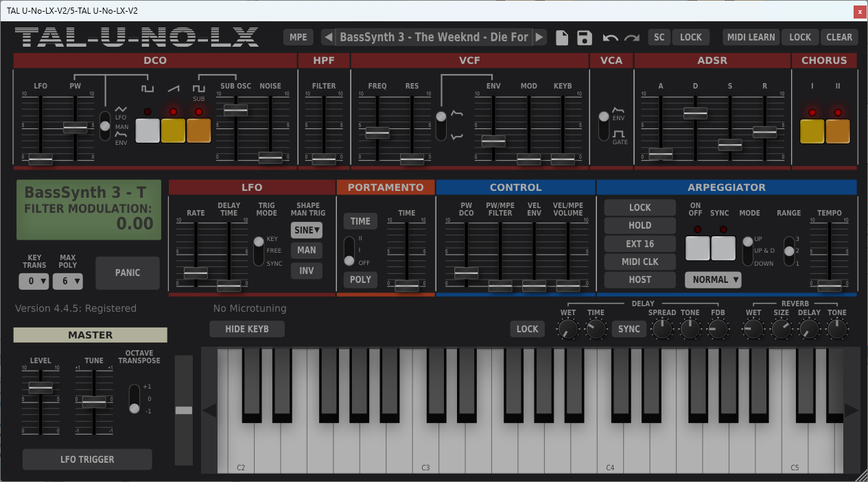Open the LFO shape SINE dropdown
The height and width of the screenshot is (482, 868).
pyautogui.click(x=307, y=231)
